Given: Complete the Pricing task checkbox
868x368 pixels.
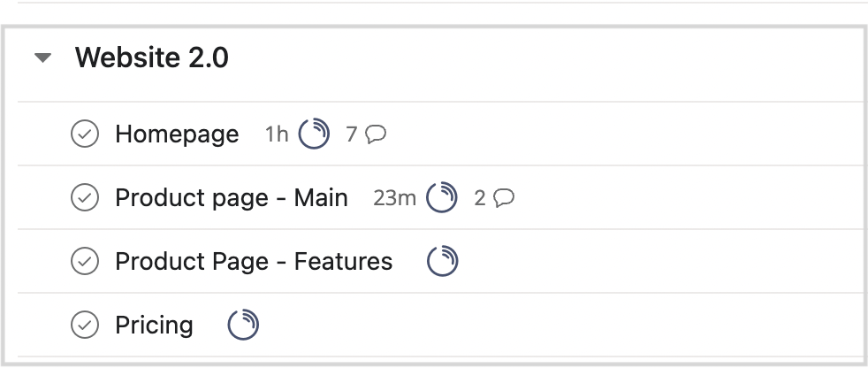Looking at the screenshot, I should click(85, 325).
